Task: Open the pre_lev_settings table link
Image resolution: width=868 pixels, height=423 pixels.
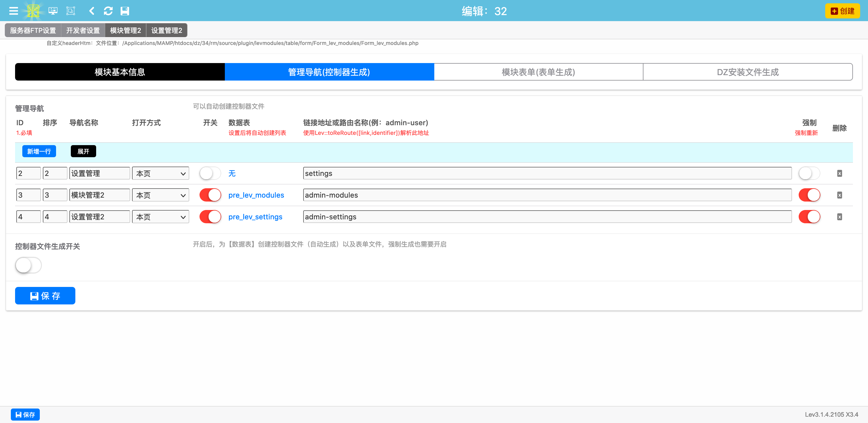Action: click(x=255, y=217)
